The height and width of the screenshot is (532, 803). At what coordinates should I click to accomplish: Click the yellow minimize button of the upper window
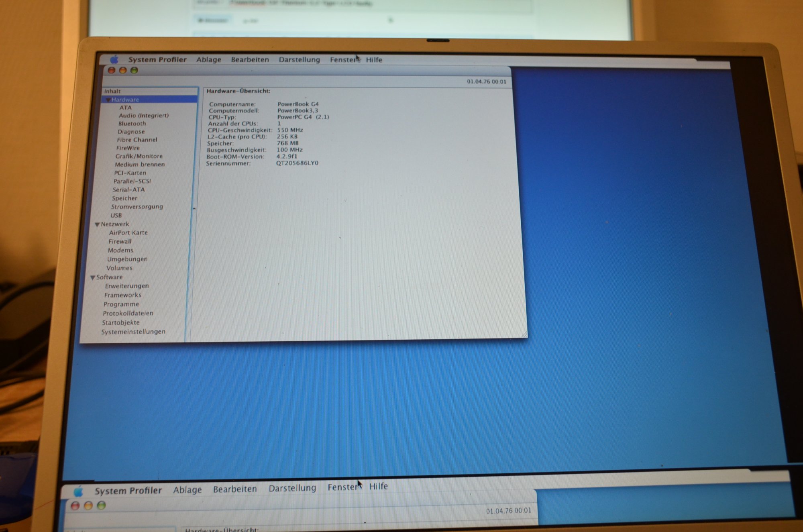point(123,70)
